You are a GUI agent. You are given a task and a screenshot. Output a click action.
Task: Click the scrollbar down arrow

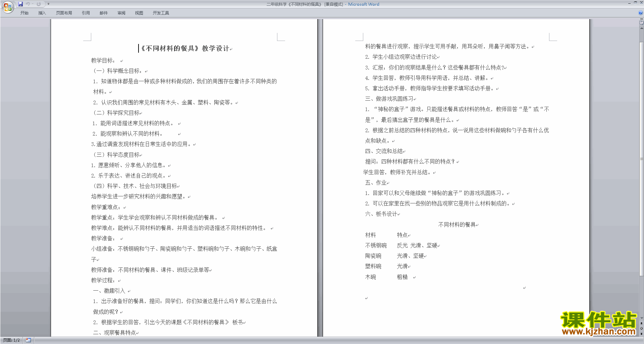tap(641, 318)
